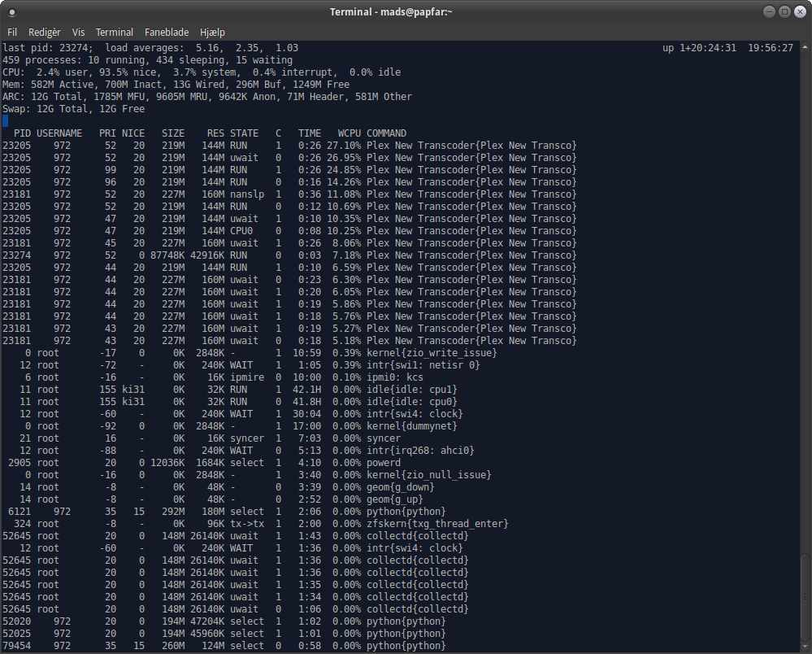Click the 'geom{g_up}' command
This screenshot has height=654, width=812.
pyautogui.click(x=395, y=499)
